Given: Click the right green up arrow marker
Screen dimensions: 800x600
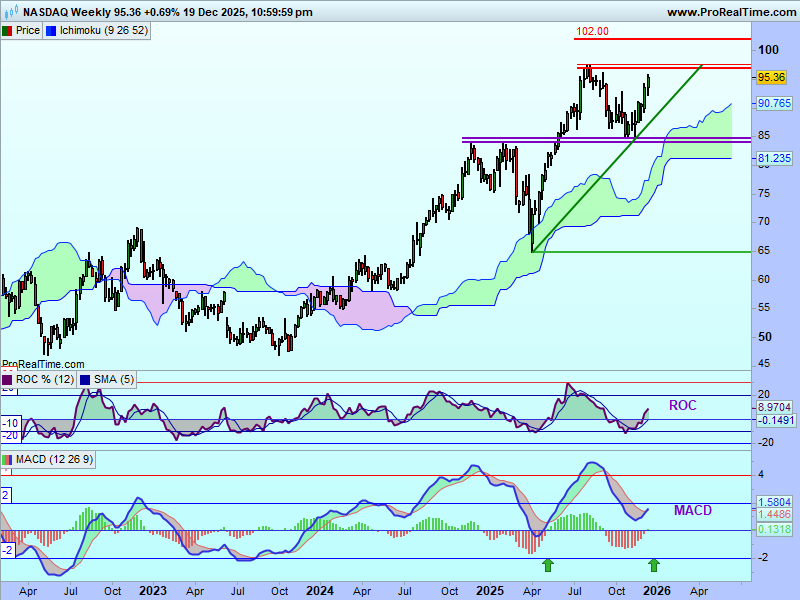Looking at the screenshot, I should (654, 565).
